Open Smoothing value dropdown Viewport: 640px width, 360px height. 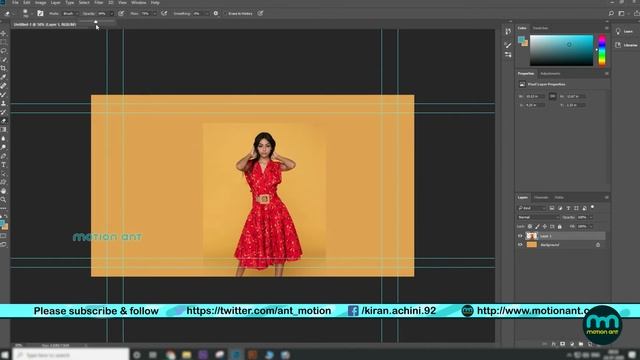tap(207, 13)
